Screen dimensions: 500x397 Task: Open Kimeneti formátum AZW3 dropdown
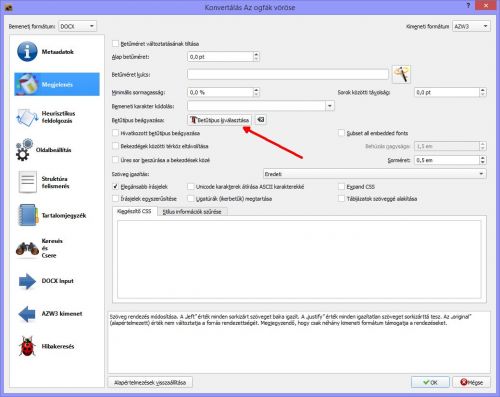point(471,26)
